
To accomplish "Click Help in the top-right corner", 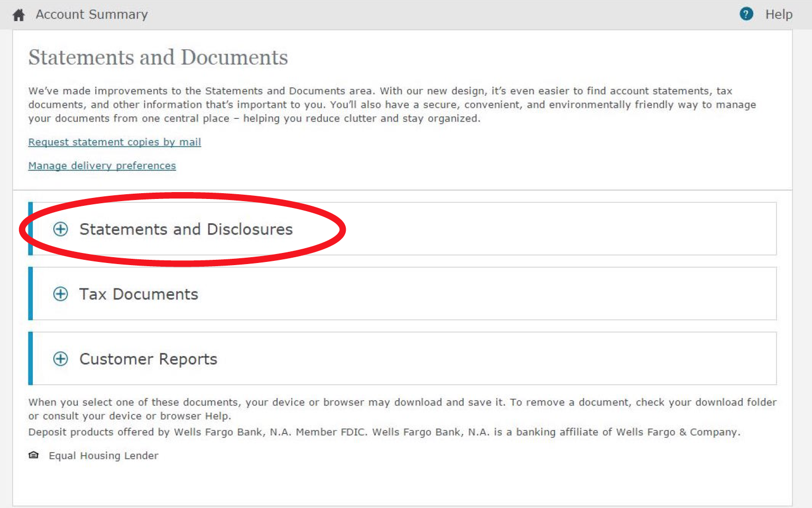I will [779, 14].
